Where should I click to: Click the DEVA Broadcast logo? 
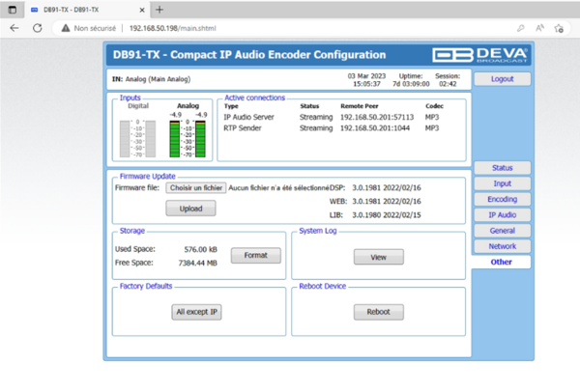point(480,55)
